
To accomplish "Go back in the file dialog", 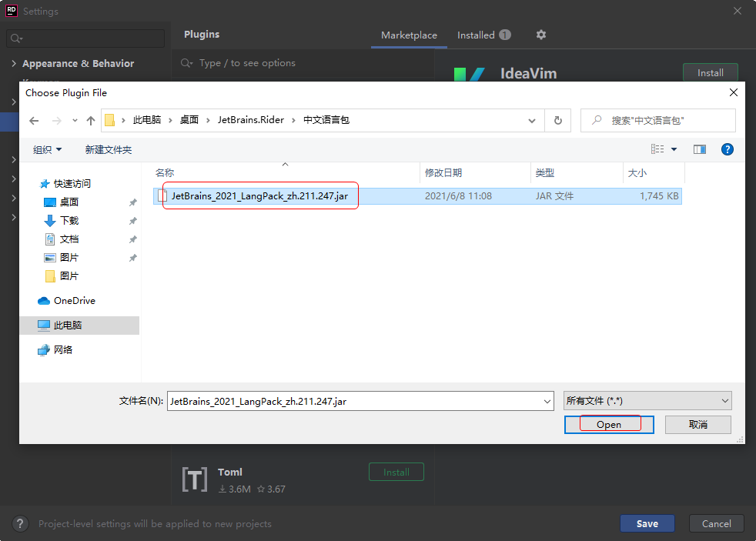I will (34, 121).
